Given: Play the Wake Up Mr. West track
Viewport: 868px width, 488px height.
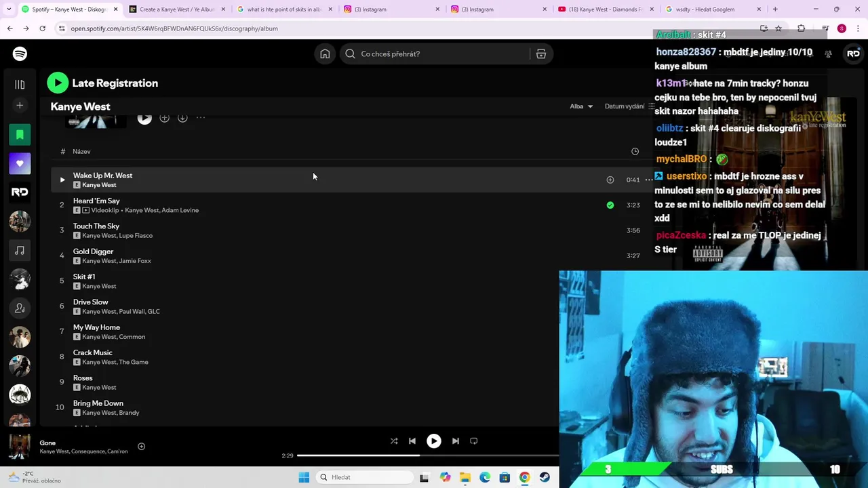Looking at the screenshot, I should tap(62, 180).
